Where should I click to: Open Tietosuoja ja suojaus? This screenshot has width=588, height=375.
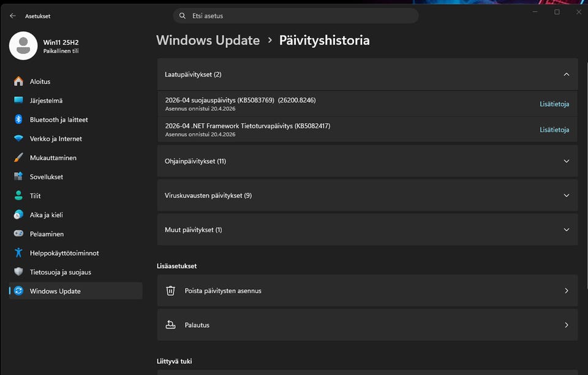(76, 272)
